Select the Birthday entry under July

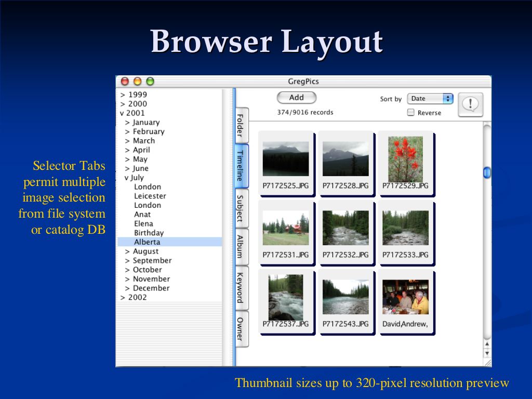pos(149,233)
